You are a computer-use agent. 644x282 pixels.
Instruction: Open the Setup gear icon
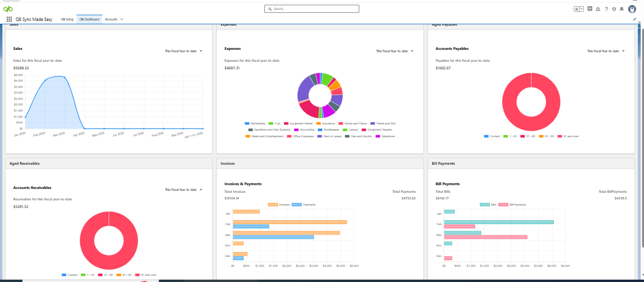[x=614, y=9]
